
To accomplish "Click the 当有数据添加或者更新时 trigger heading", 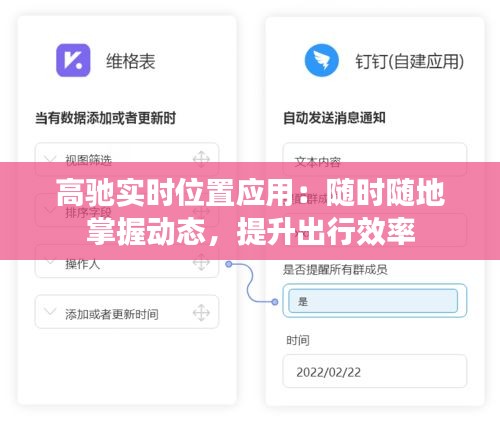I will click(x=106, y=118).
